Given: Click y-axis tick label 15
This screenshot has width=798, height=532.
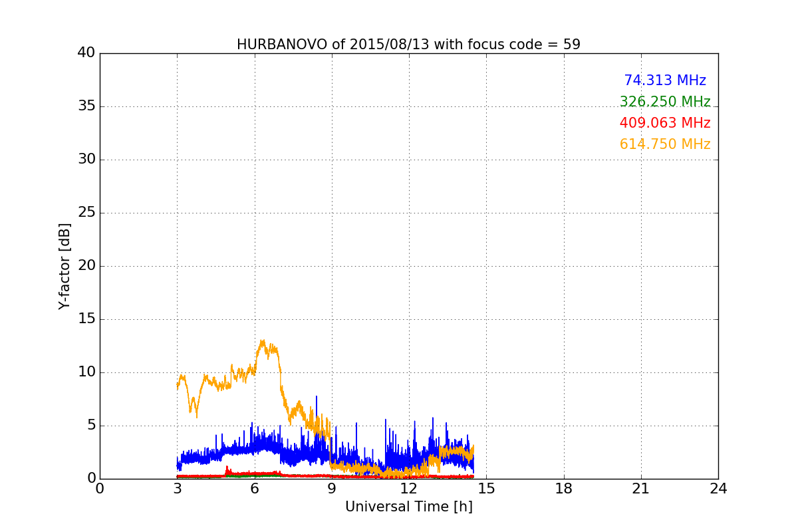Looking at the screenshot, I should 86,319.
